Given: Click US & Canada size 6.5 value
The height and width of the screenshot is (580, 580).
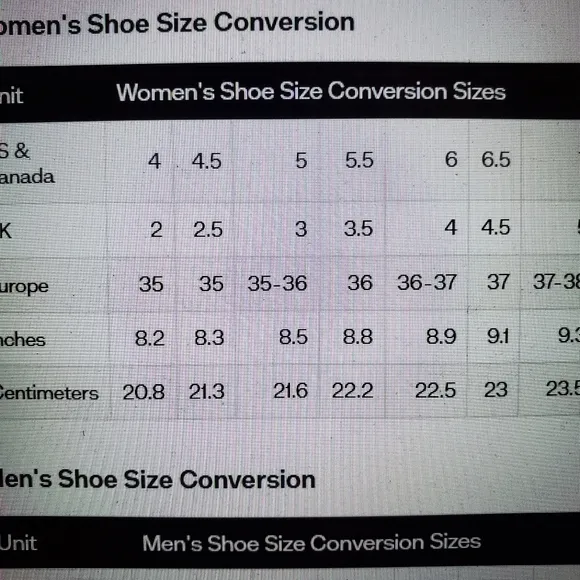Looking at the screenshot, I should point(496,159).
